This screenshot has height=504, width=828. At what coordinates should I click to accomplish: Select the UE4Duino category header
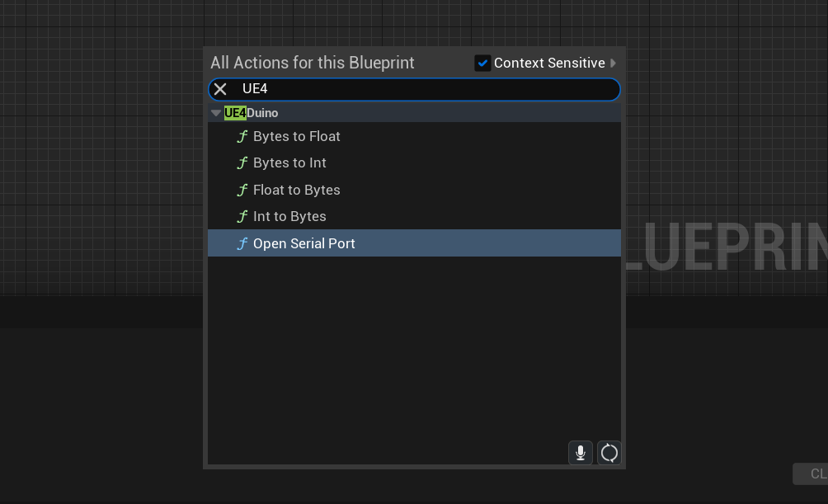coord(414,112)
